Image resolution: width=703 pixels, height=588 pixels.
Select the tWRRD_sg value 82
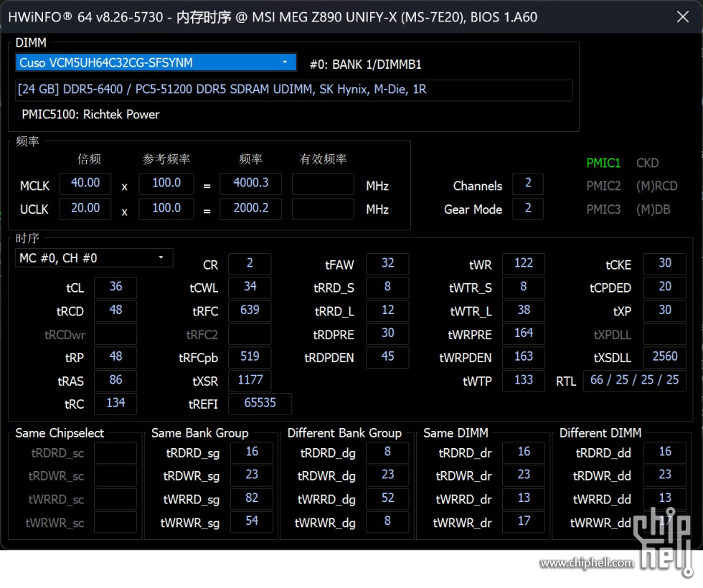click(x=251, y=498)
